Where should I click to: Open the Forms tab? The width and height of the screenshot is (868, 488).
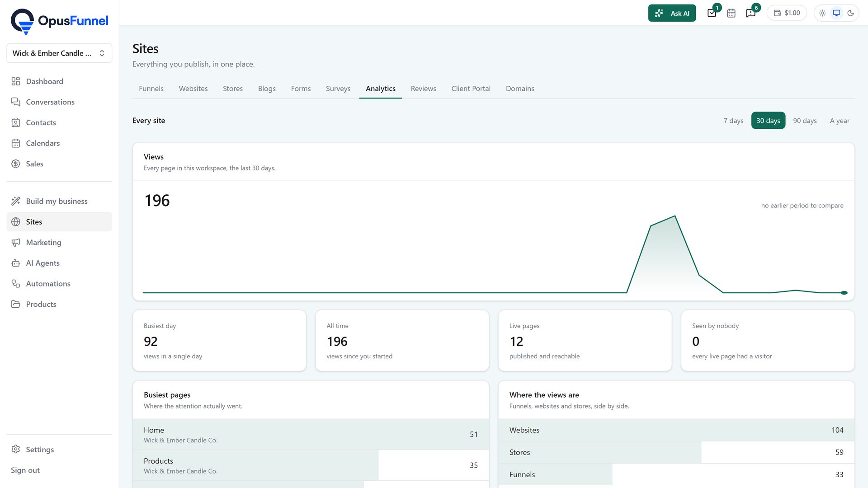(x=301, y=89)
